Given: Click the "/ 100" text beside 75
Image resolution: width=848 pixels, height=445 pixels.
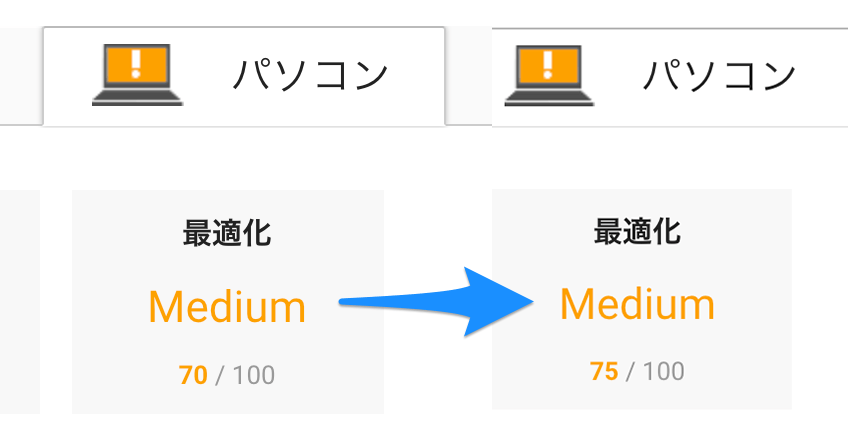Looking at the screenshot, I should tap(657, 372).
